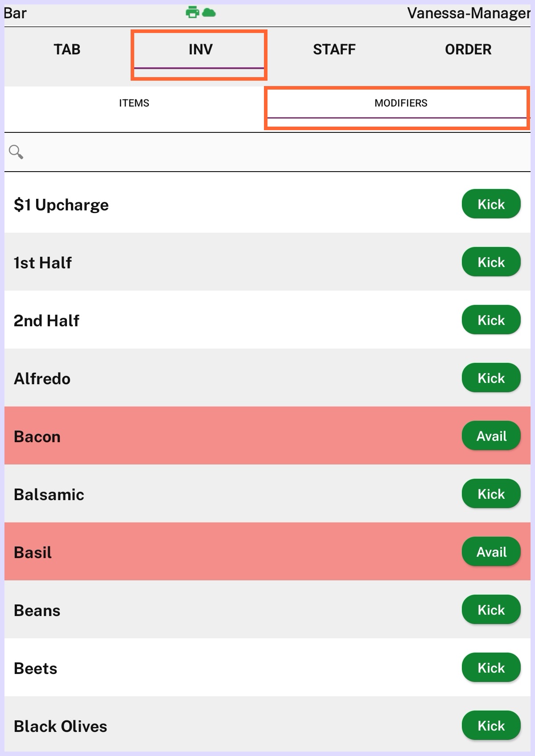535x756 pixels.
Task: Kick the Alfredo modifier
Action: 491,378
